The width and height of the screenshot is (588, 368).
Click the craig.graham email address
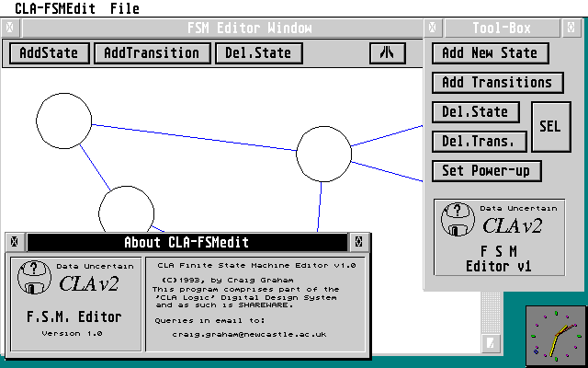click(249, 335)
